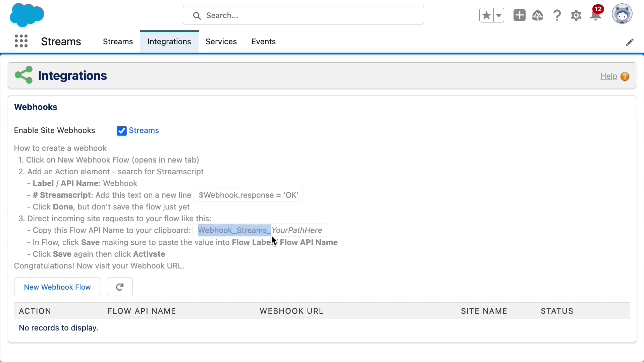Image resolution: width=644 pixels, height=362 pixels.
Task: Expand the Favorites list dropdown arrow
Action: (499, 15)
